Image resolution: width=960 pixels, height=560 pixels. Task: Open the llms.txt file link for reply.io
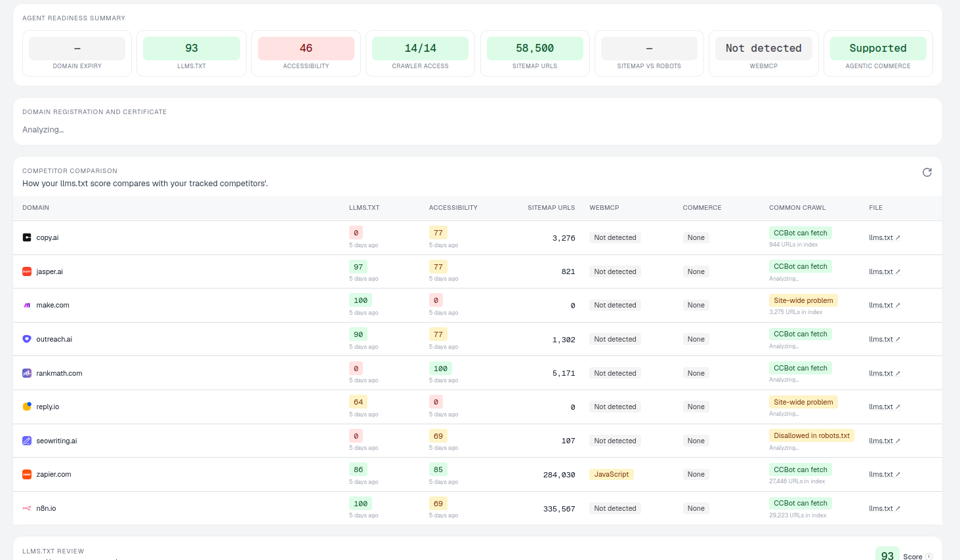(x=885, y=407)
